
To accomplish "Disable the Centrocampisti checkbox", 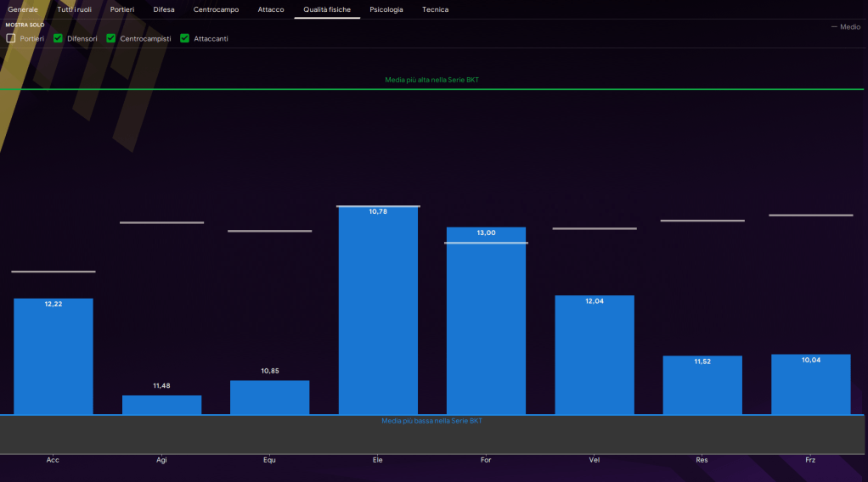I will click(111, 38).
